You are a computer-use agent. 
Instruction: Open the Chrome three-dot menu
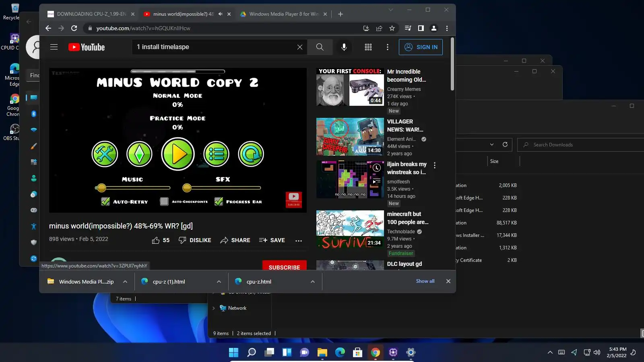pyautogui.click(x=447, y=28)
